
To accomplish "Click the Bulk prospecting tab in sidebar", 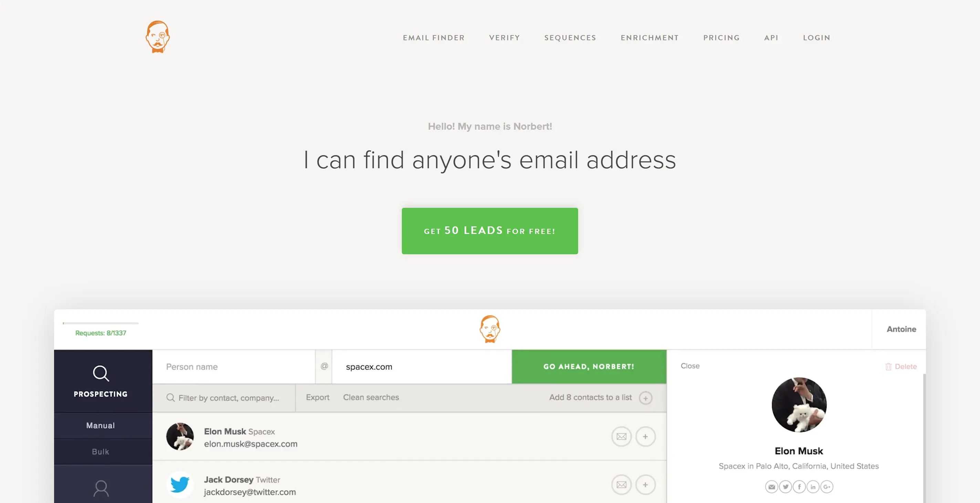I will point(101,451).
